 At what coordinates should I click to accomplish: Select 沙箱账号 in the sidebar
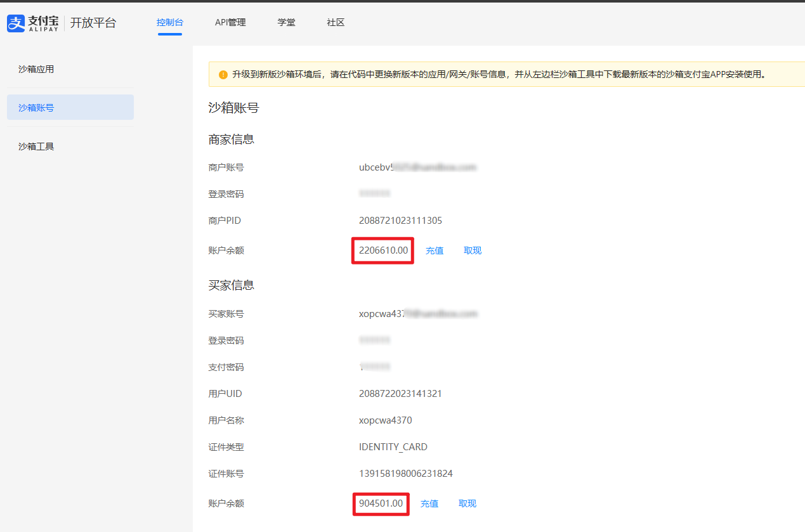point(70,107)
